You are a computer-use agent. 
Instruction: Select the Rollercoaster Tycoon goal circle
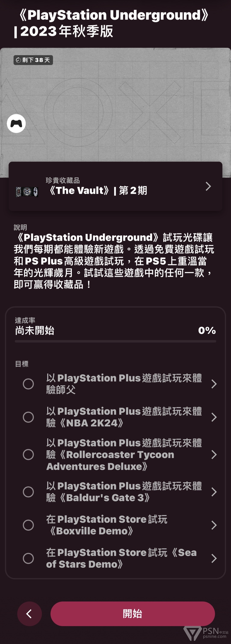click(28, 455)
